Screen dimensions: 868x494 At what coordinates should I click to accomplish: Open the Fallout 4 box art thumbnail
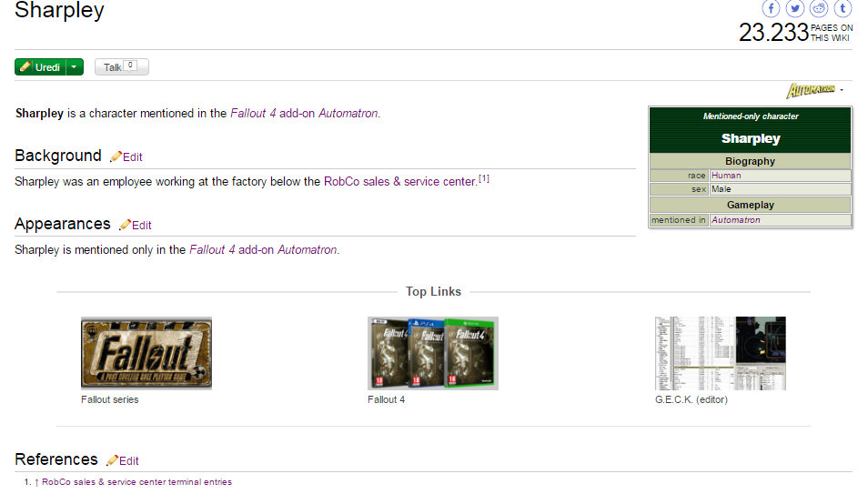(433, 353)
